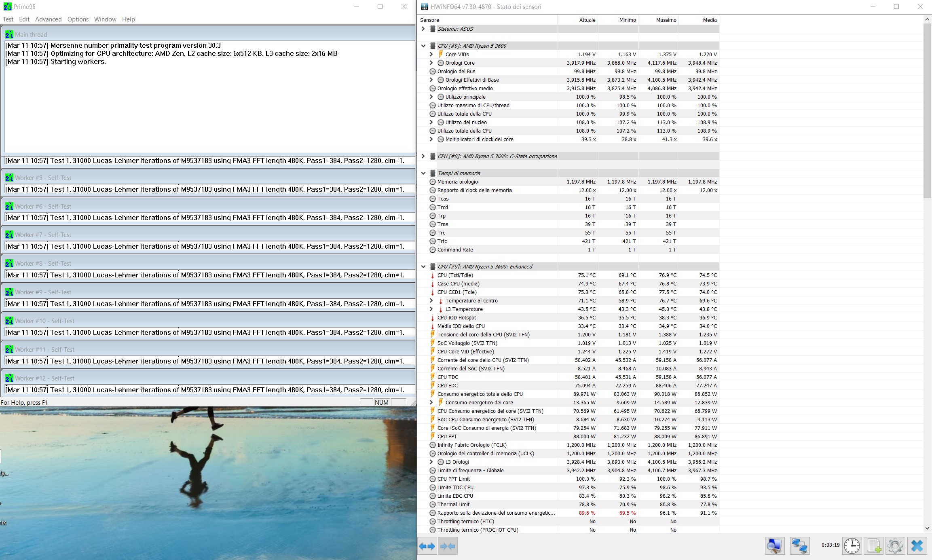Expand the L3 Temperature row
This screenshot has width=932, height=560.
click(x=431, y=309)
